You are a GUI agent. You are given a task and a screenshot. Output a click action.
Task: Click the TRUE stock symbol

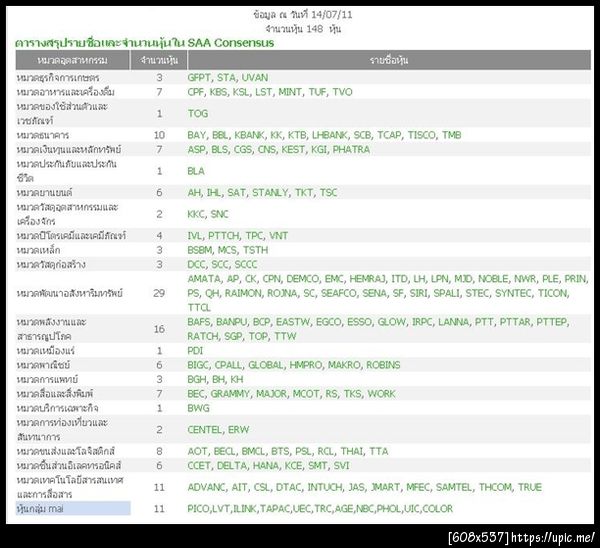tap(530, 488)
